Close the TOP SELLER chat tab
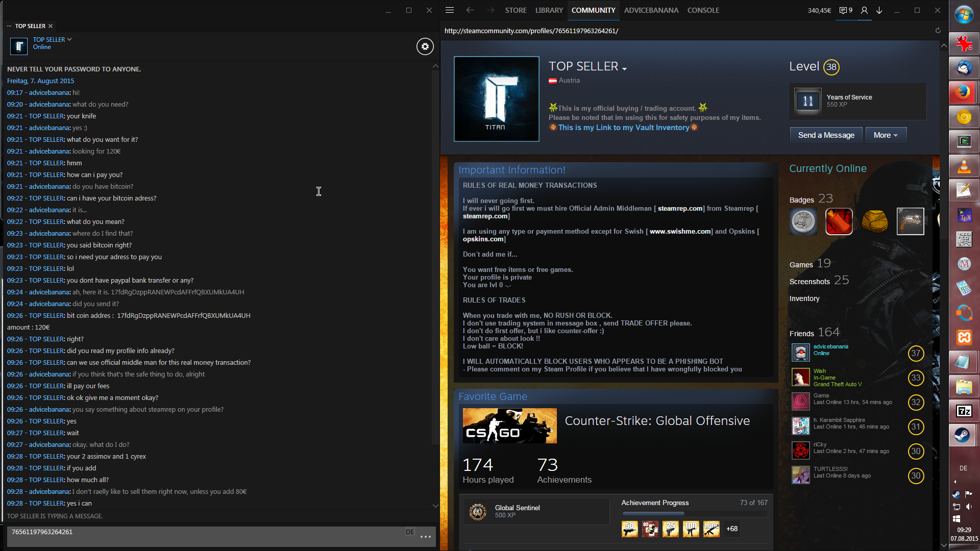 click(51, 26)
